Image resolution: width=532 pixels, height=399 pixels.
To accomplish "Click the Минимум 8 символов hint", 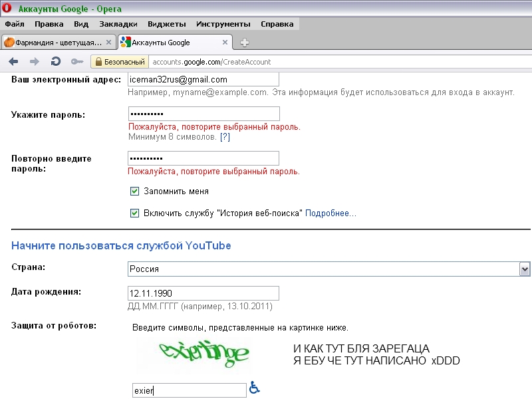I will (172, 137).
